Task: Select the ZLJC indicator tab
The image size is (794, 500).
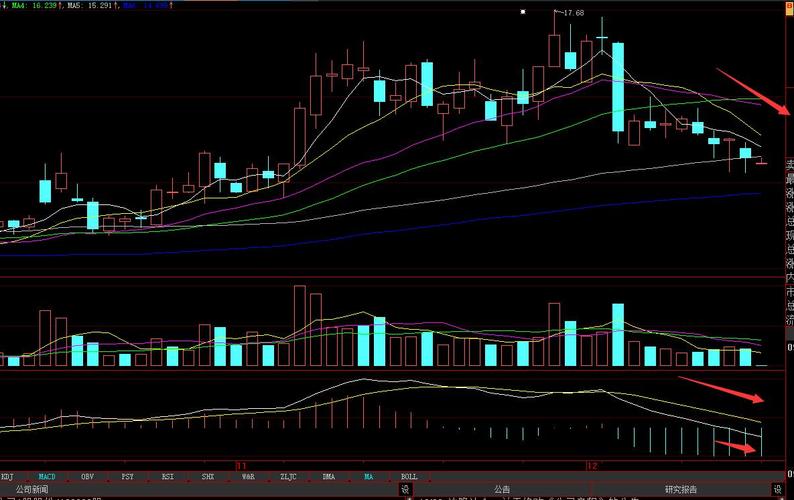Action: click(288, 477)
